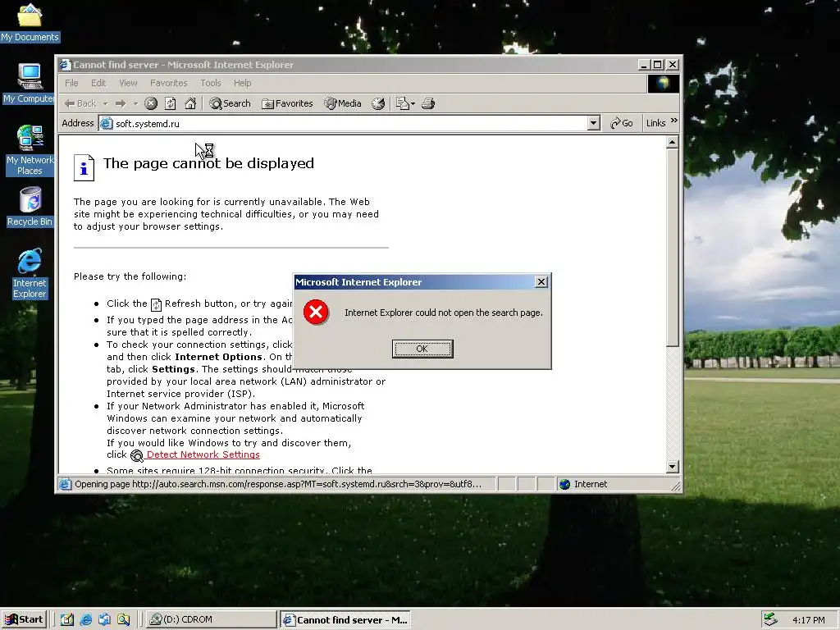Click the Search toolbar button

click(231, 103)
